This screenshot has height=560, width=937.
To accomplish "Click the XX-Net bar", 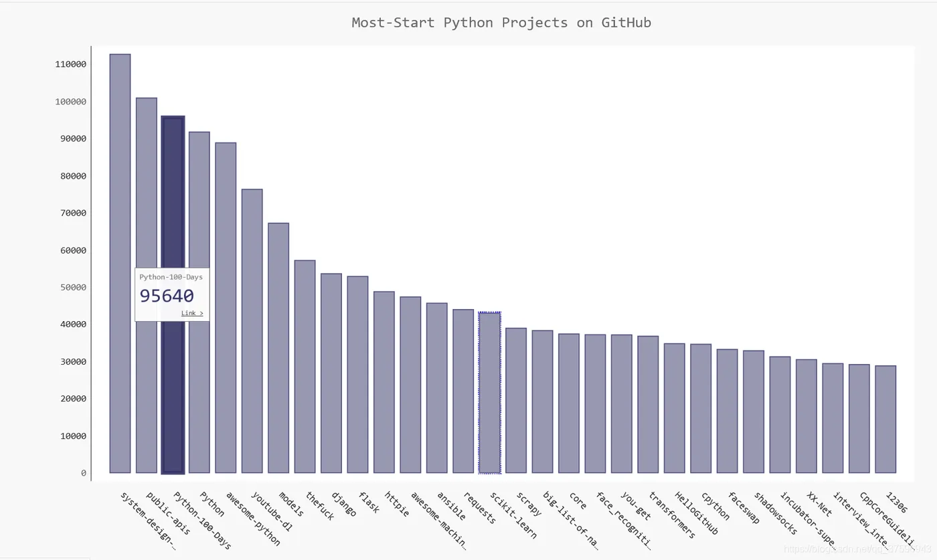I will pyautogui.click(x=806, y=416).
